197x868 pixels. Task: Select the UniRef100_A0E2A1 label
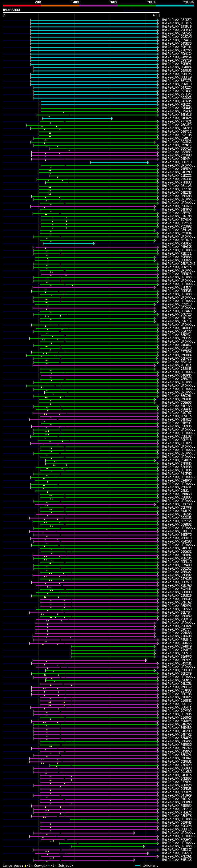(177, 856)
